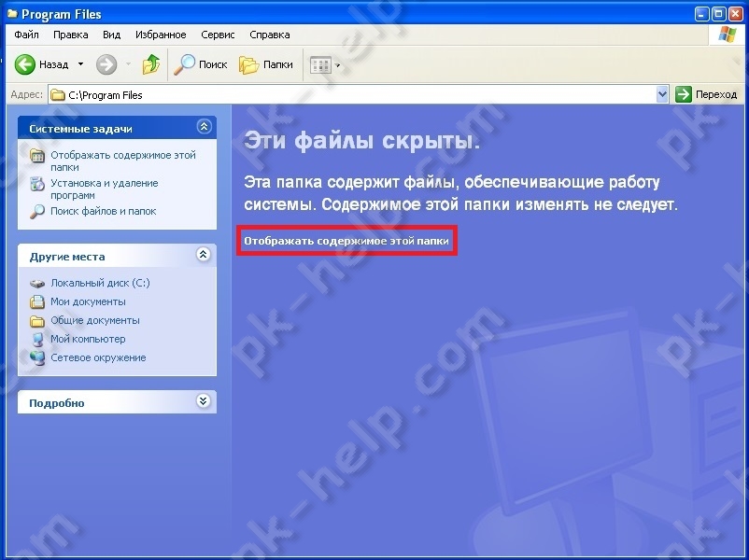
Task: Click the My Documents folder icon
Action: click(x=37, y=301)
